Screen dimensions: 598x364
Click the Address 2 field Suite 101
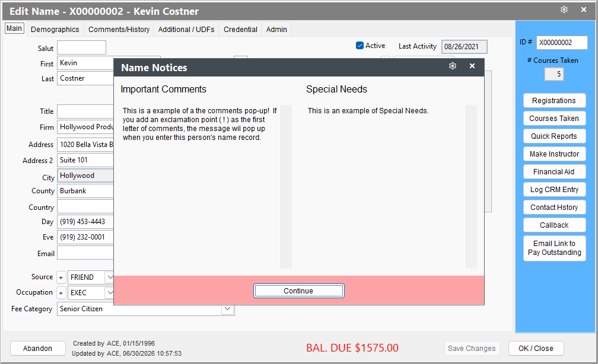click(x=85, y=160)
